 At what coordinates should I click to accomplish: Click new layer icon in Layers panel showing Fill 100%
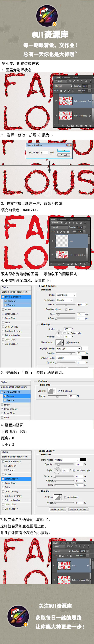click(x=80, y=264)
